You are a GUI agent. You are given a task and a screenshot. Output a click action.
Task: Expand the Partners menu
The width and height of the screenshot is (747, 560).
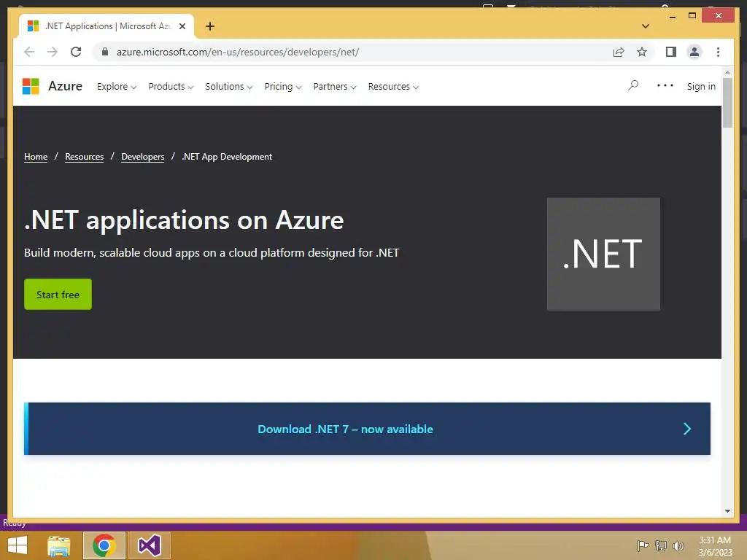335,87
